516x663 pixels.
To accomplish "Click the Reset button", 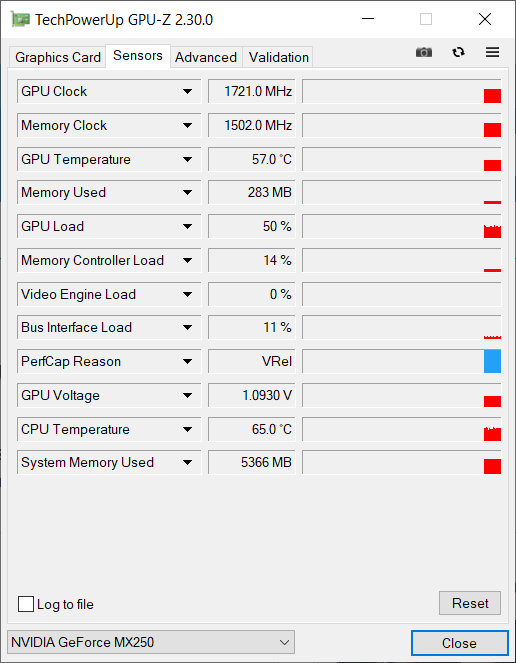I will tap(470, 603).
